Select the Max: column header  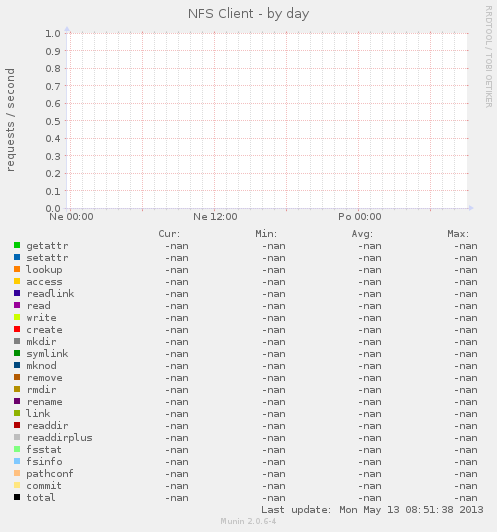[x=458, y=234]
